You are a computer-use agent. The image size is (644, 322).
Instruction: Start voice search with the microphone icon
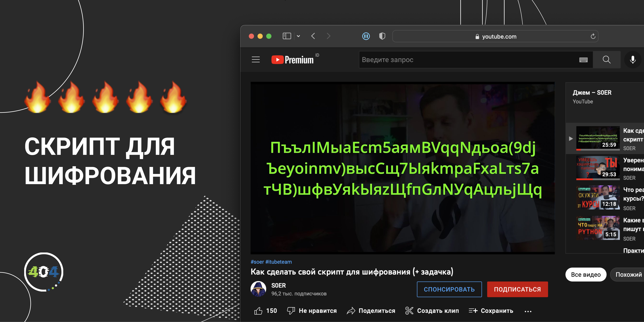[x=632, y=60]
